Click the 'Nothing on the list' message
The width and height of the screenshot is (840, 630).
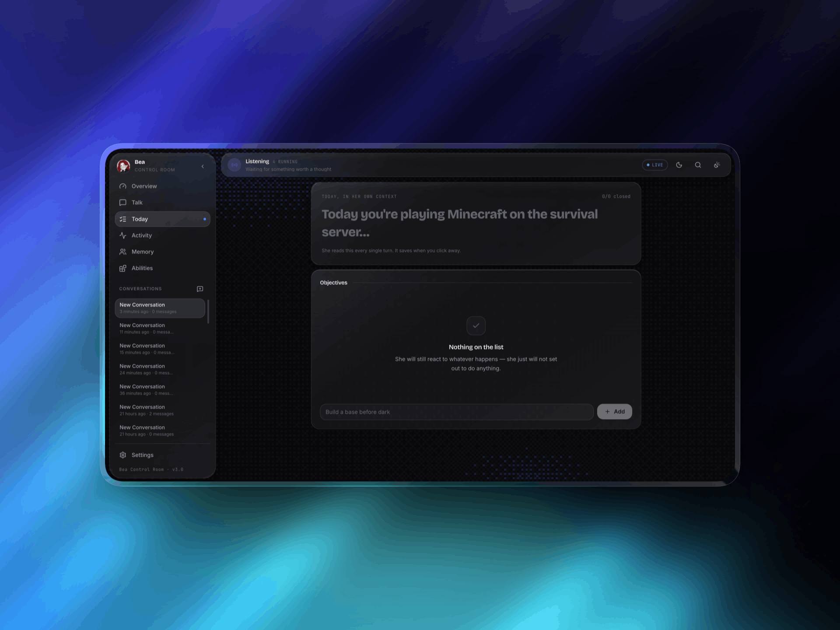[476, 347]
